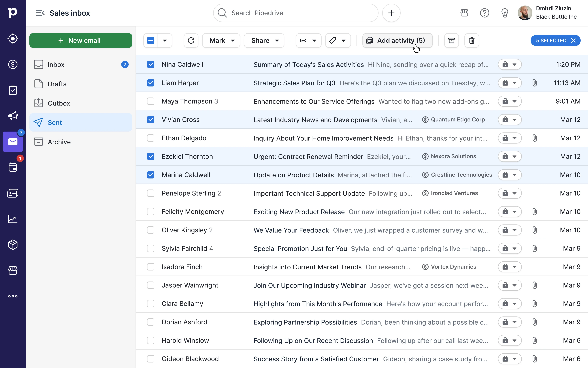
Task: Open Marketplace storefront icon in sidebar
Action: coord(13,270)
